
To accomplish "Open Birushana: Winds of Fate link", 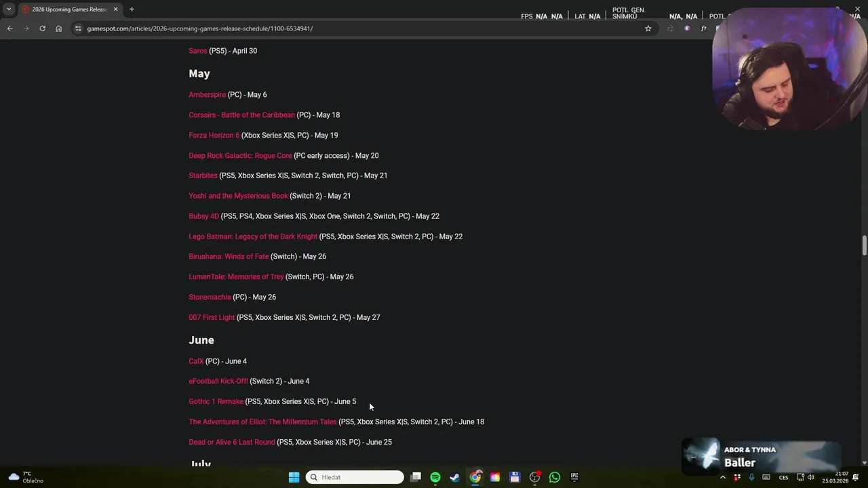I will coord(229,256).
